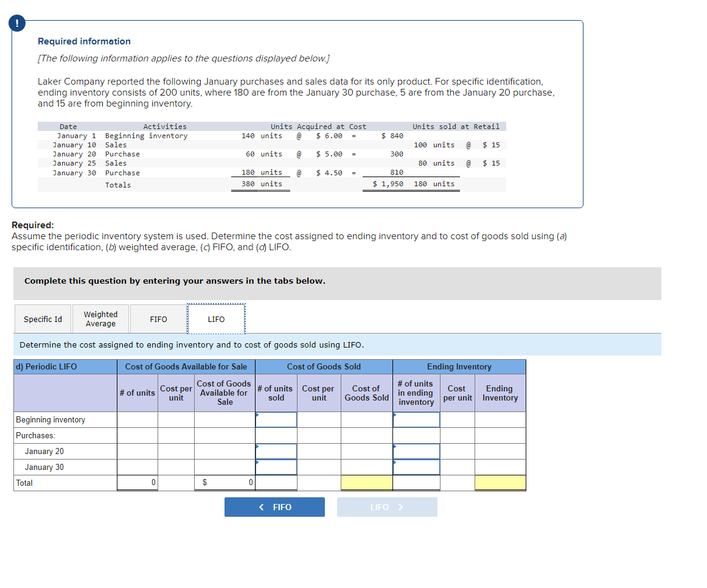Click the blue exclamation alert icon
This screenshot has height=588, width=707.
17,23
